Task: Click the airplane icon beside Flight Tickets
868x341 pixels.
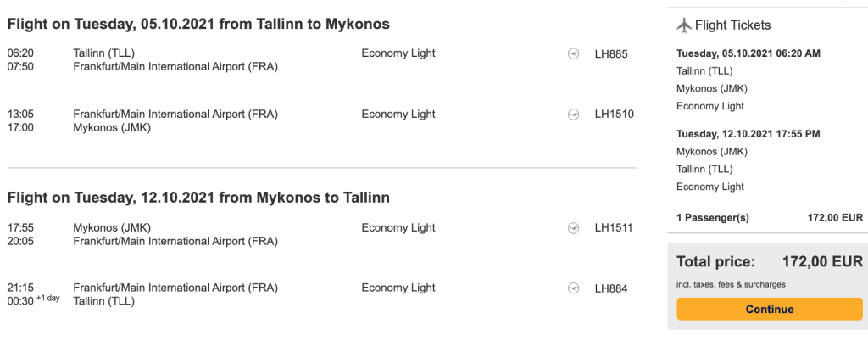Action: click(684, 25)
